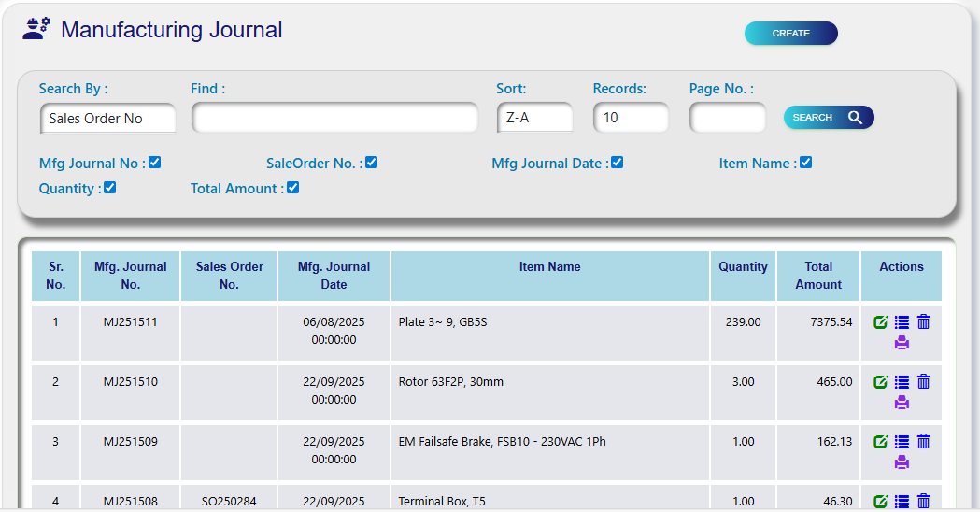Print the EM Failsafe Brake journal
This screenshot has height=512, width=980.
902,462
